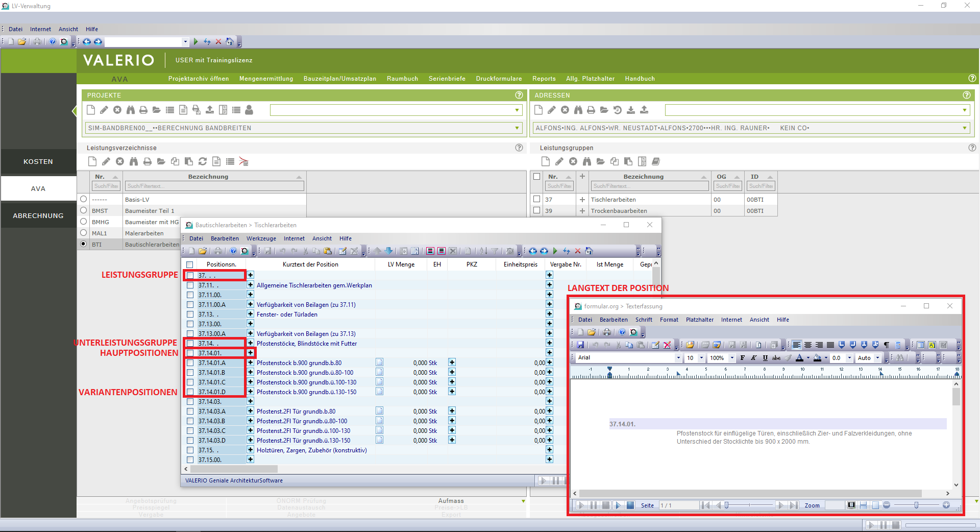Click the home icon in Tischlerarbeiten toolbar
The width and height of the screenshot is (980, 532).
(x=589, y=251)
